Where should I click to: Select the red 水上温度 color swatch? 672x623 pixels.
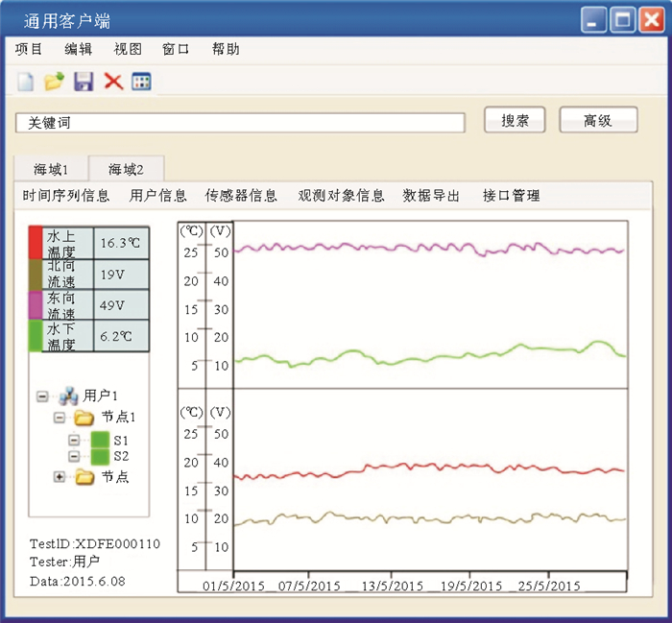pos(36,243)
